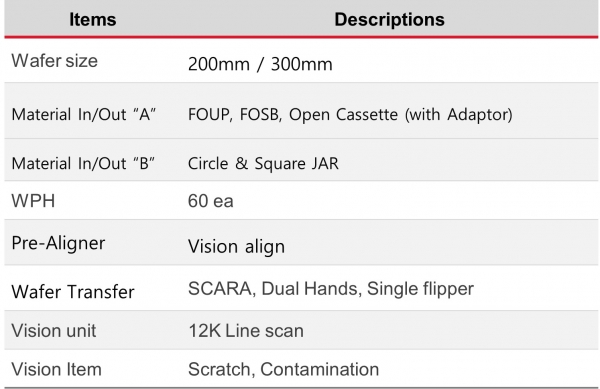Select the Pre-Aligner row label
This screenshot has height=389, width=600.
58,243
